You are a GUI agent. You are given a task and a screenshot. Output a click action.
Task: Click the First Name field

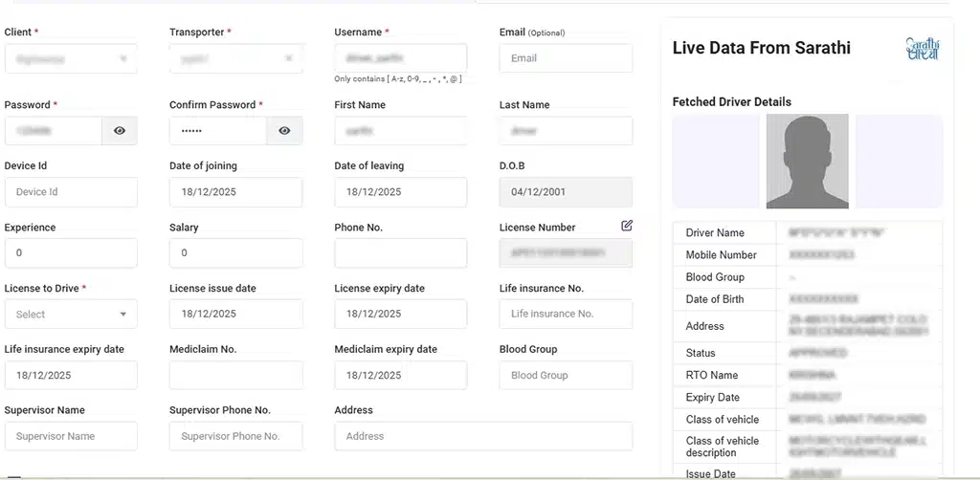point(401,131)
